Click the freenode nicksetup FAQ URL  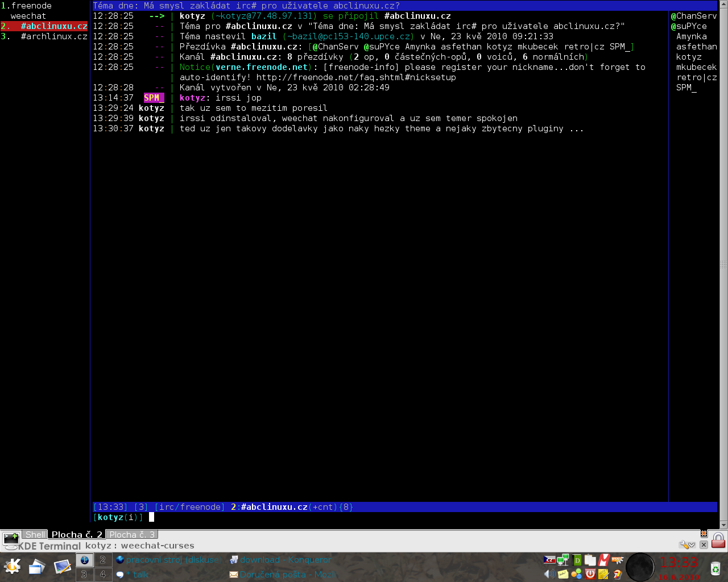point(356,77)
